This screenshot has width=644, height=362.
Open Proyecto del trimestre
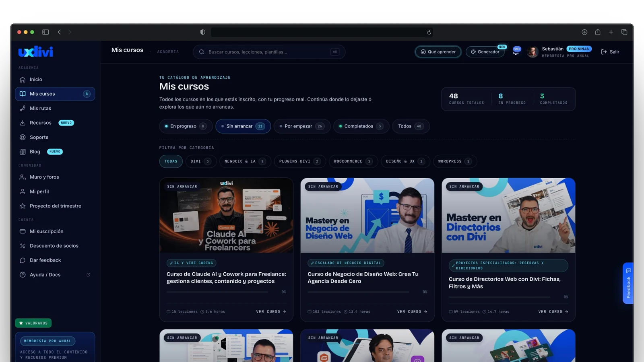(x=55, y=206)
